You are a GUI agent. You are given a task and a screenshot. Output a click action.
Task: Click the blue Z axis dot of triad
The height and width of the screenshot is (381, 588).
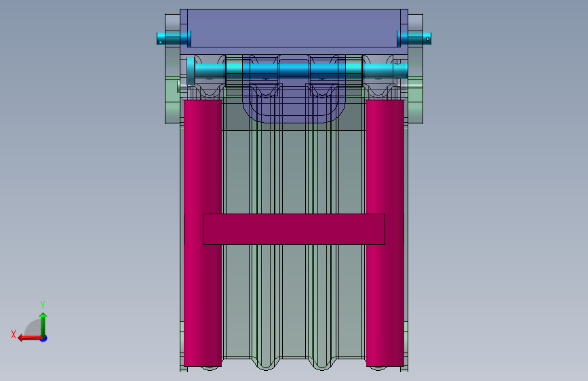[44, 338]
